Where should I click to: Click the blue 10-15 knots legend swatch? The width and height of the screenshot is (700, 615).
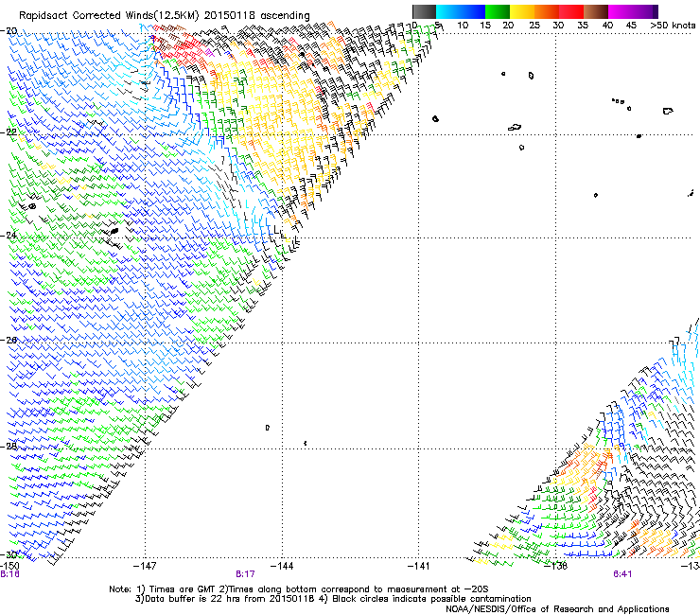[472, 11]
